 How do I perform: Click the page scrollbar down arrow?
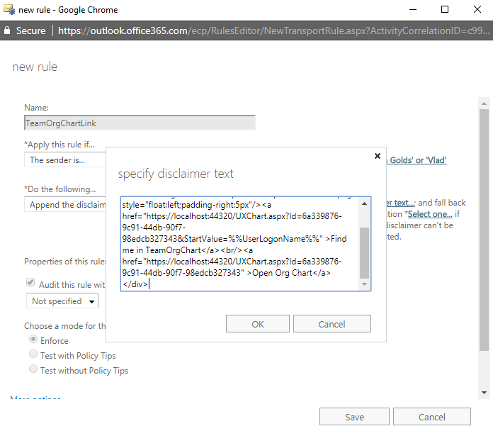(x=484, y=392)
